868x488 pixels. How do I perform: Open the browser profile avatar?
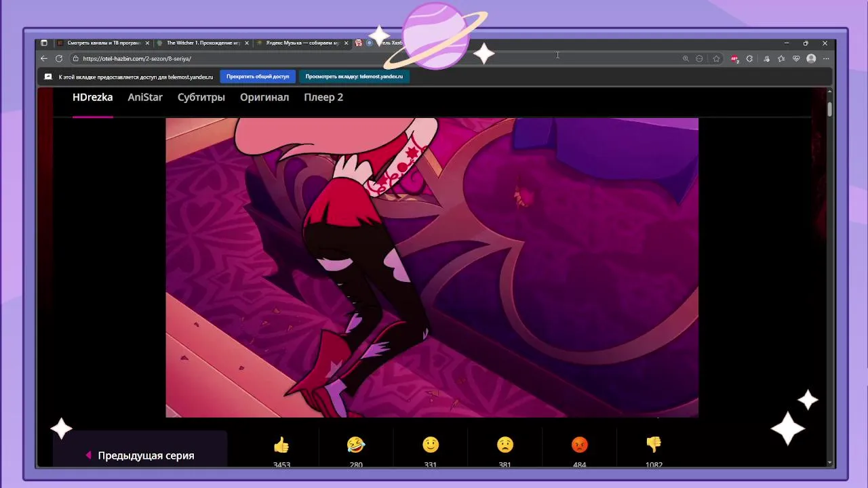tap(811, 59)
